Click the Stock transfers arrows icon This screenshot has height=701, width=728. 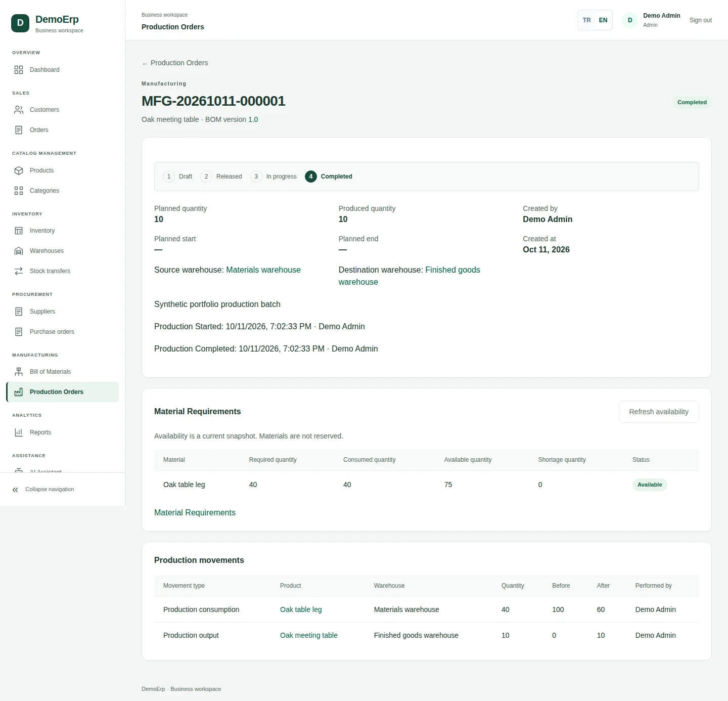pyautogui.click(x=19, y=271)
